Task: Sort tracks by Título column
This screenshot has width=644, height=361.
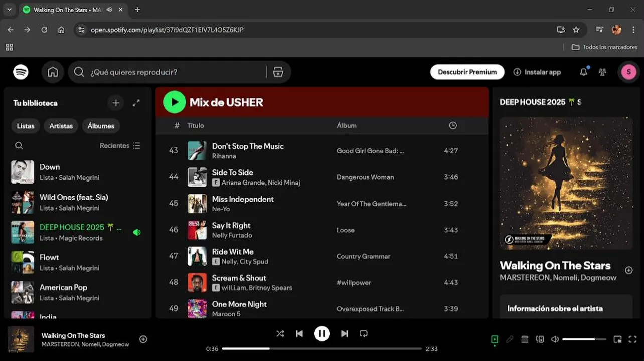Action: pyautogui.click(x=196, y=125)
